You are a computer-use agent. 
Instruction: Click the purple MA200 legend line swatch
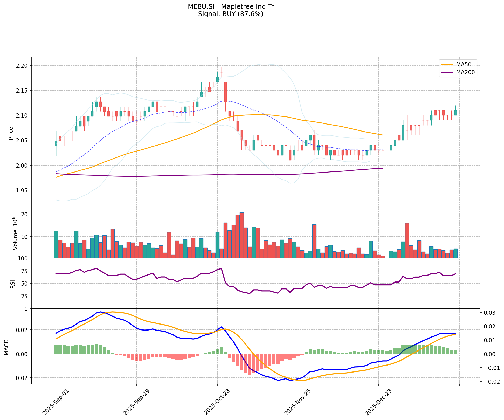click(x=447, y=72)
